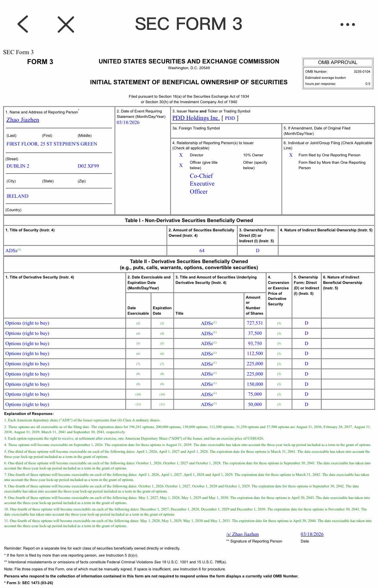Open the three-dots more menu
Viewport: 378px width, 588px height.
point(348,24)
